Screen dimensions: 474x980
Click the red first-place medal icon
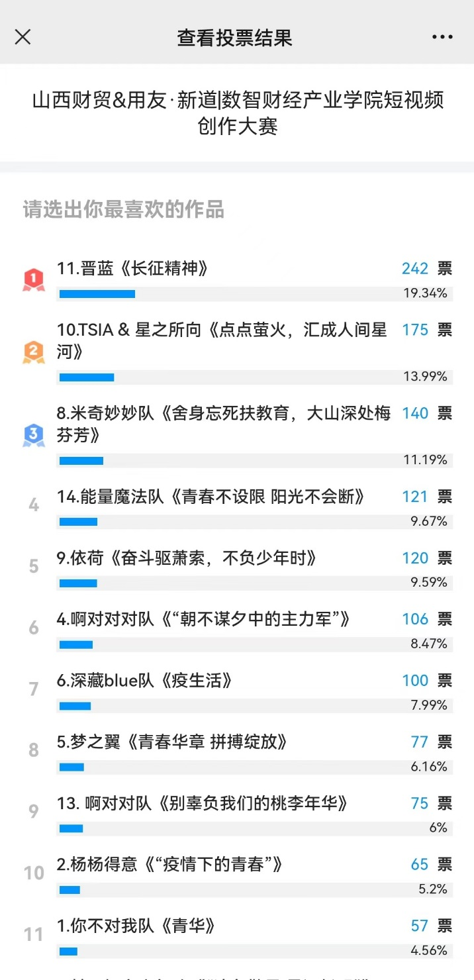coord(34,280)
